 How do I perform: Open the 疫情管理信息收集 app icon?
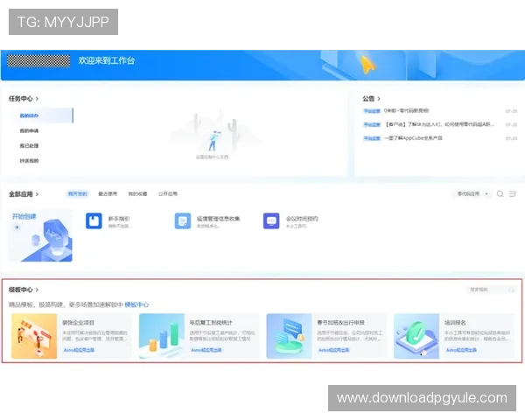tap(183, 221)
